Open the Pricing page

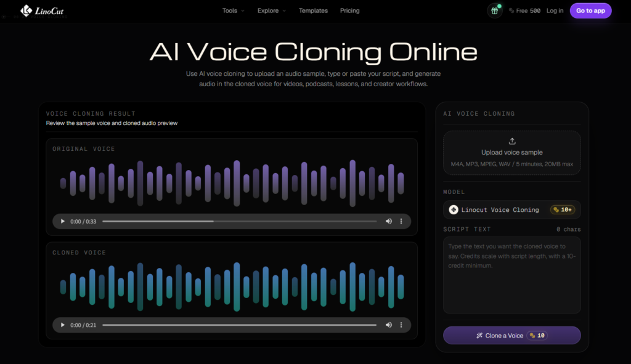(350, 11)
